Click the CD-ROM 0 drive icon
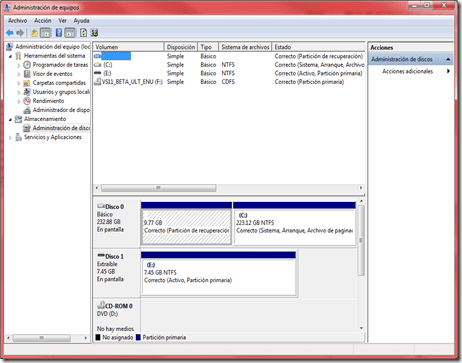Viewport: 462px width, 363px height. 101,305
